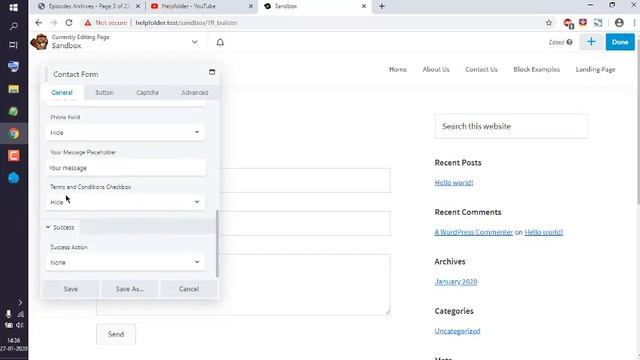
Task: Open the Contact Us menu item
Action: [x=482, y=69]
